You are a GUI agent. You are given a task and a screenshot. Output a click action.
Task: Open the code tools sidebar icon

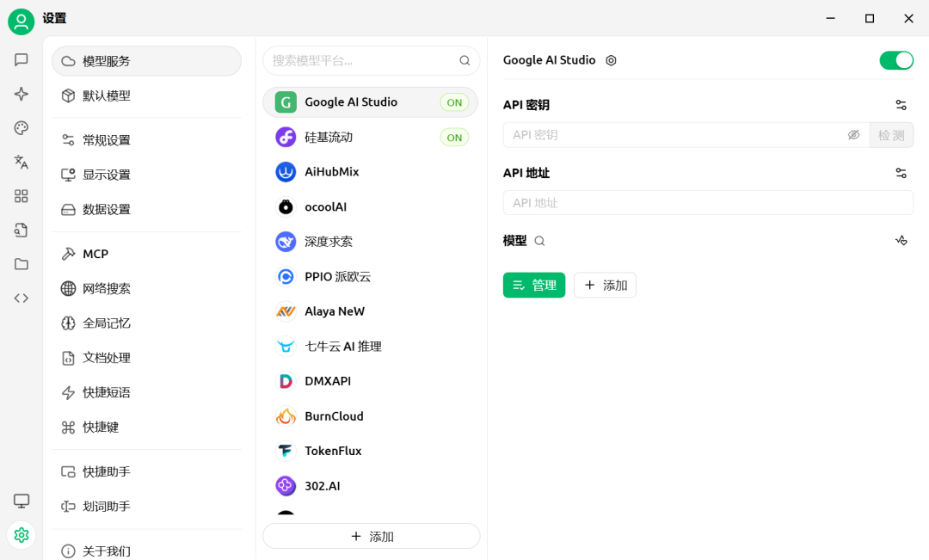(22, 298)
